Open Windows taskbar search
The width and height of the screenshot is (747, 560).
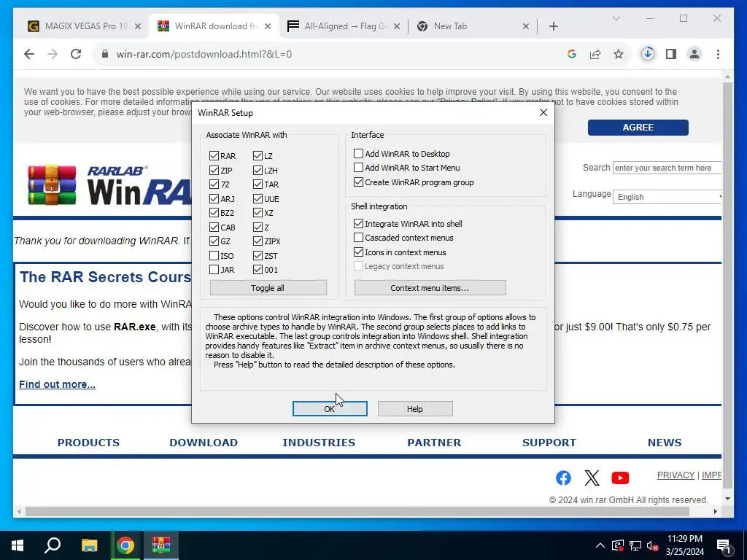[x=53, y=545]
